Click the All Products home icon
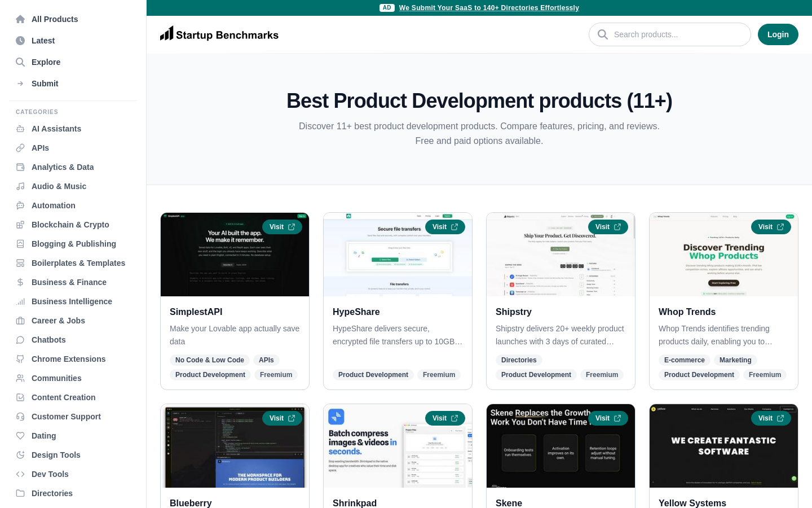The width and height of the screenshot is (812, 508). [20, 19]
